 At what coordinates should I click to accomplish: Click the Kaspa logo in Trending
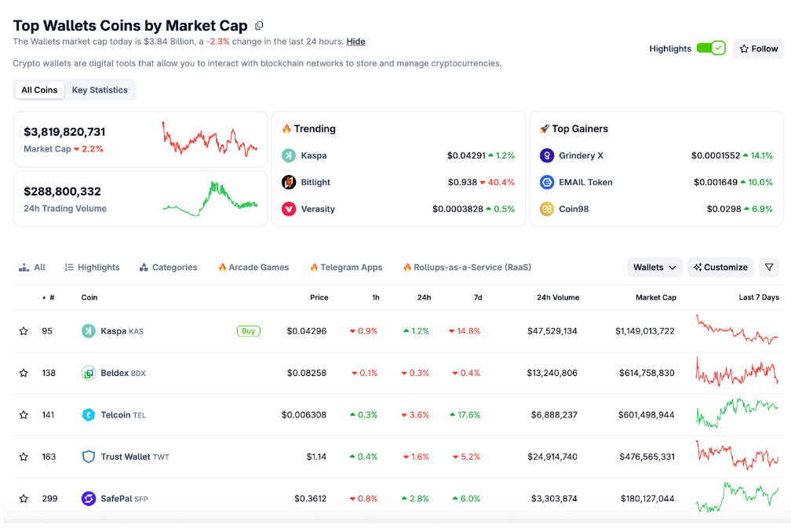click(x=289, y=155)
